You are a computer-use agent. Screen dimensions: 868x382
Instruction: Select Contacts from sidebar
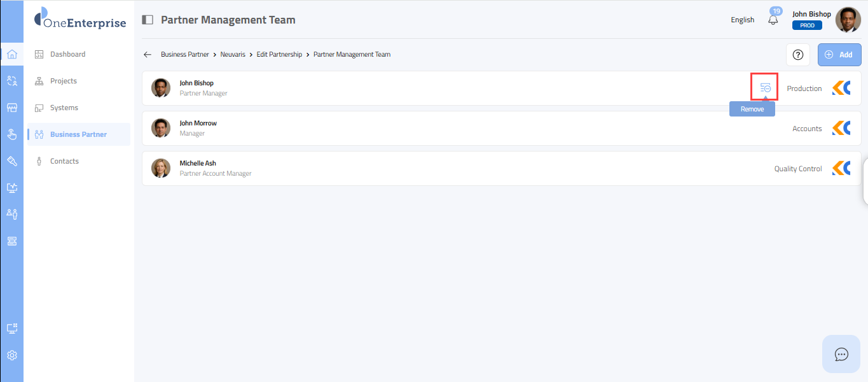tap(64, 161)
